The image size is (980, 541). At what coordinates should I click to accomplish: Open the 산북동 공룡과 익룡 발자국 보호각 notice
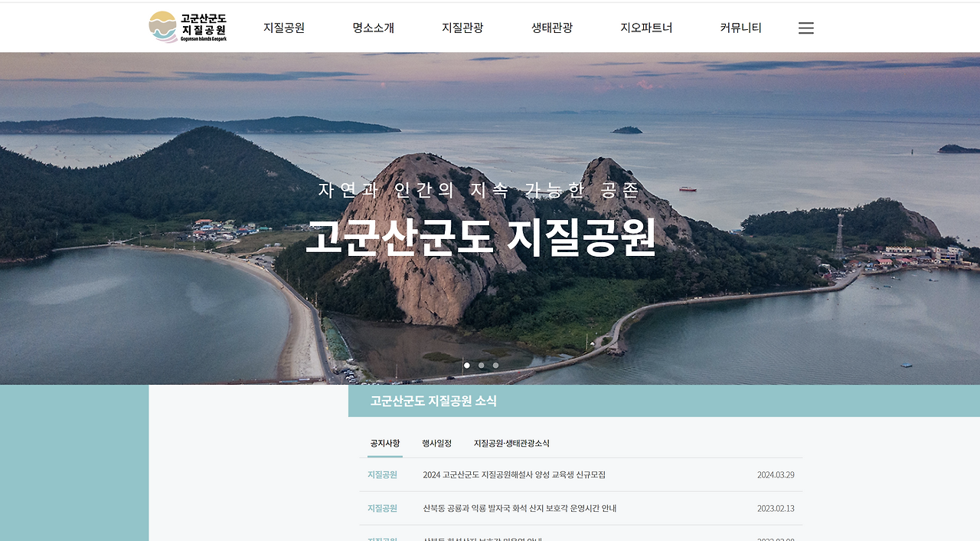click(521, 508)
